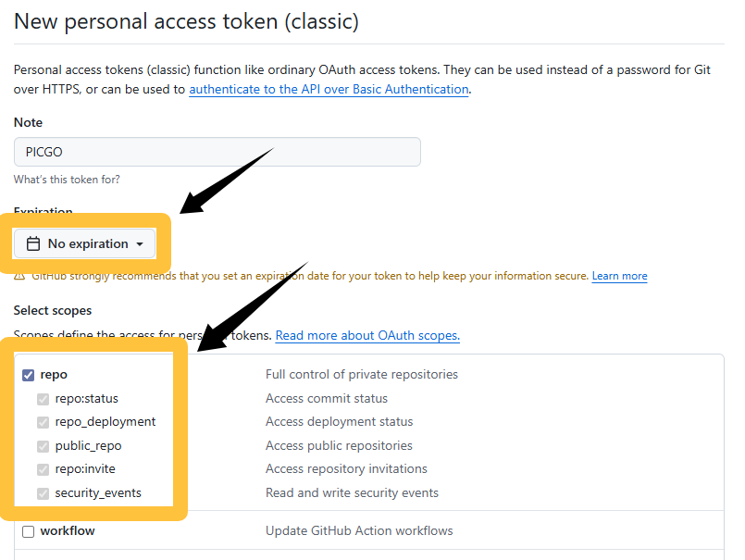
Task: Click the workflow scope label text
Action: [68, 530]
